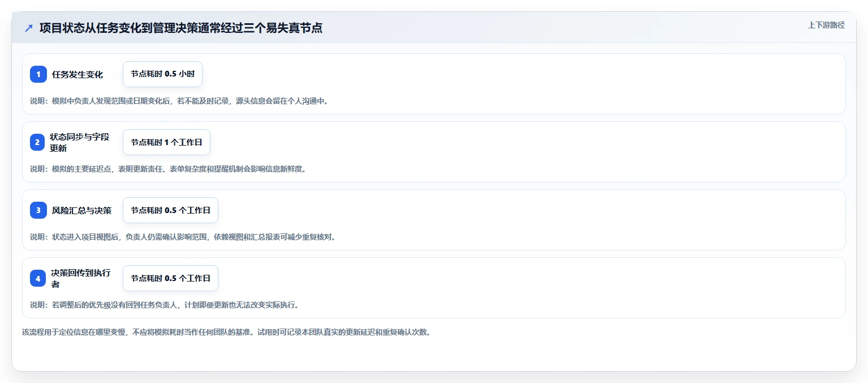Click the 上下游路径 label

point(826,25)
